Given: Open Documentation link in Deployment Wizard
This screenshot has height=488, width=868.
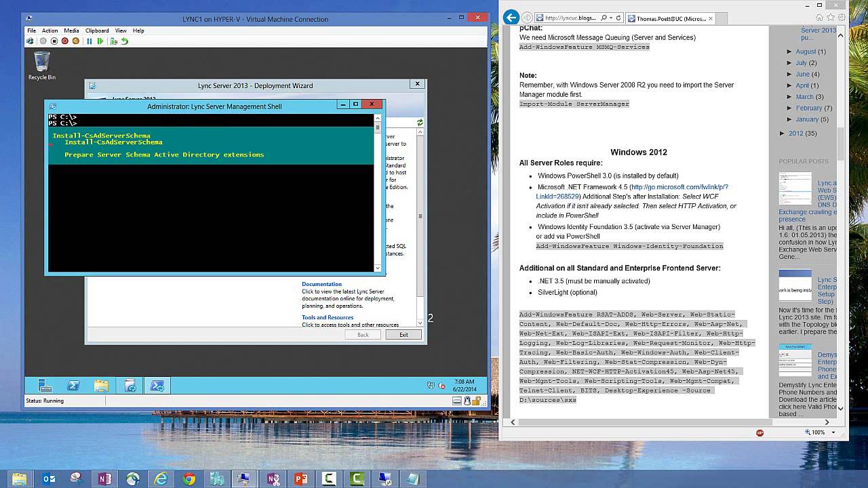Looking at the screenshot, I should click(x=321, y=284).
